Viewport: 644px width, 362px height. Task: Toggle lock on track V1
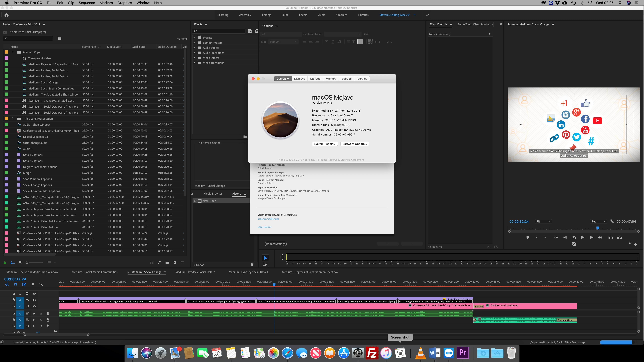pyautogui.click(x=13, y=306)
